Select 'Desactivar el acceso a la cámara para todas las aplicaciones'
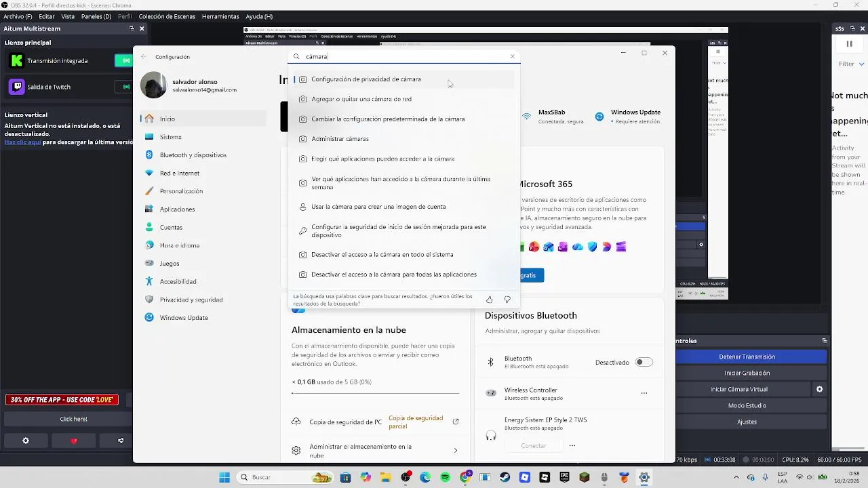 [403, 274]
